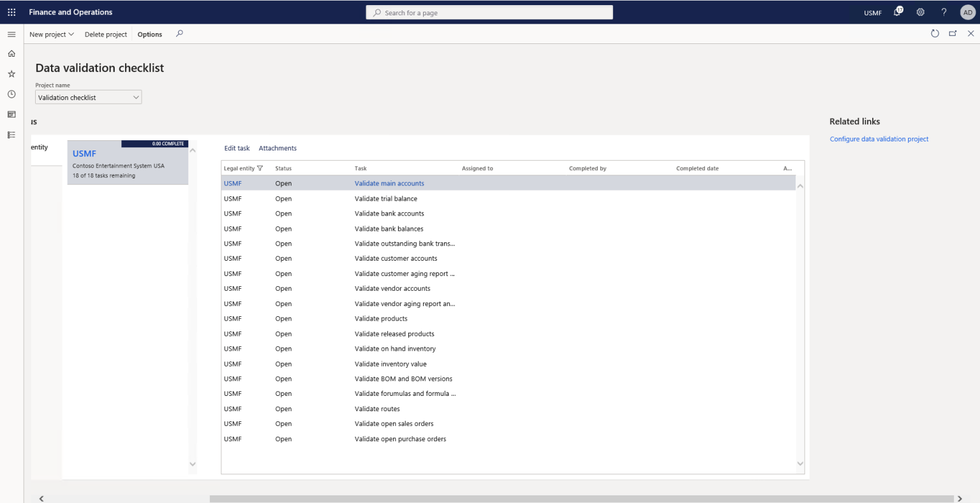Open the AD user account avatar

[967, 11]
